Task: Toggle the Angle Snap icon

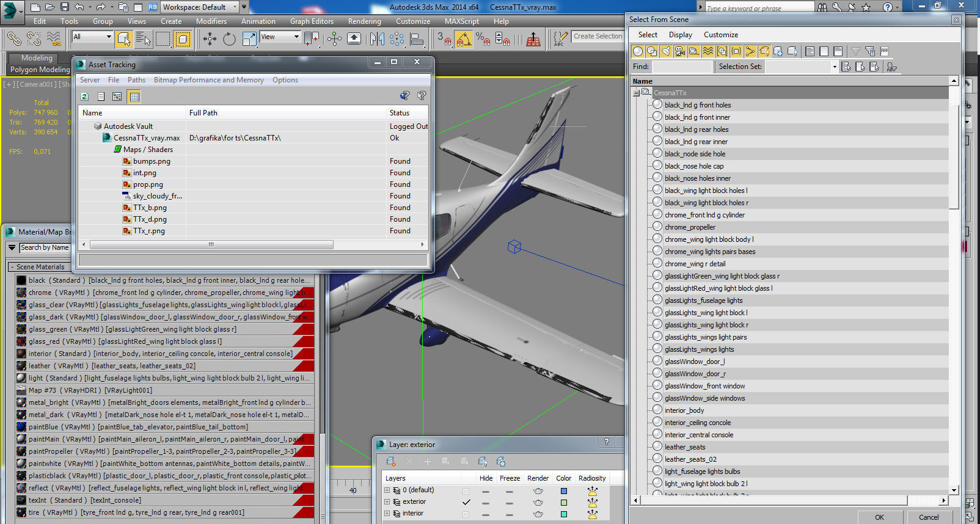Action: [464, 39]
